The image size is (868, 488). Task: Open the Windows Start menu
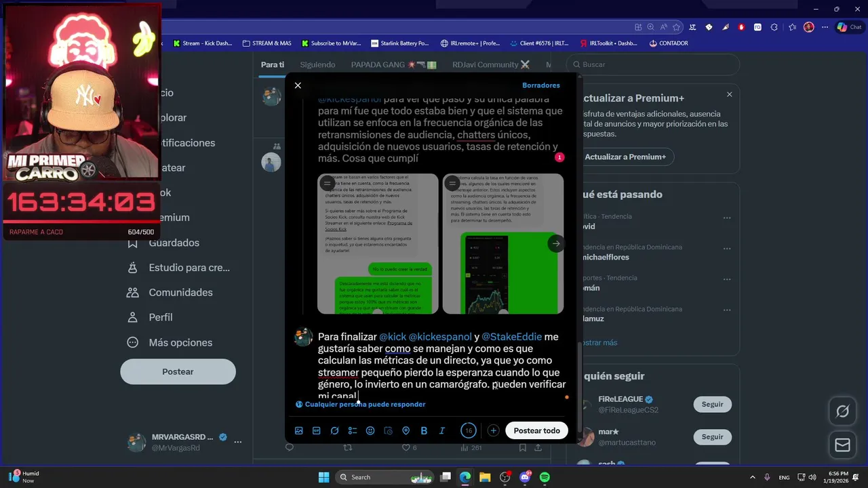(x=323, y=477)
